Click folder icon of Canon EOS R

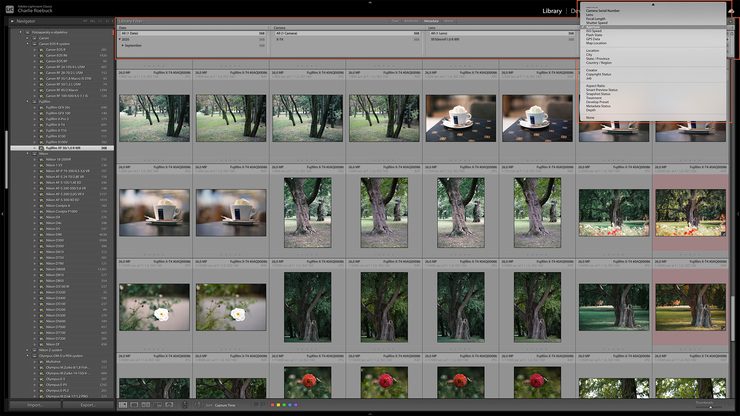pos(42,50)
